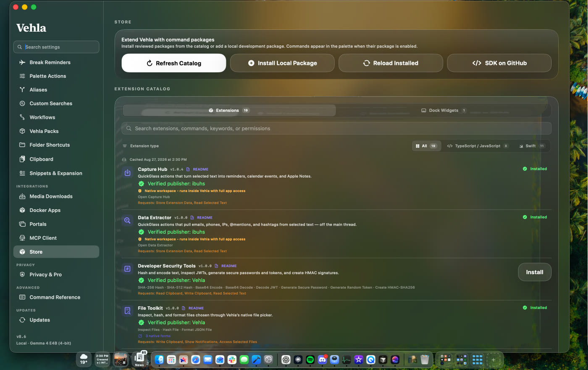Viewport: 588px width, 370px height.
Task: Open Trash in the Dock
Action: (x=425, y=359)
